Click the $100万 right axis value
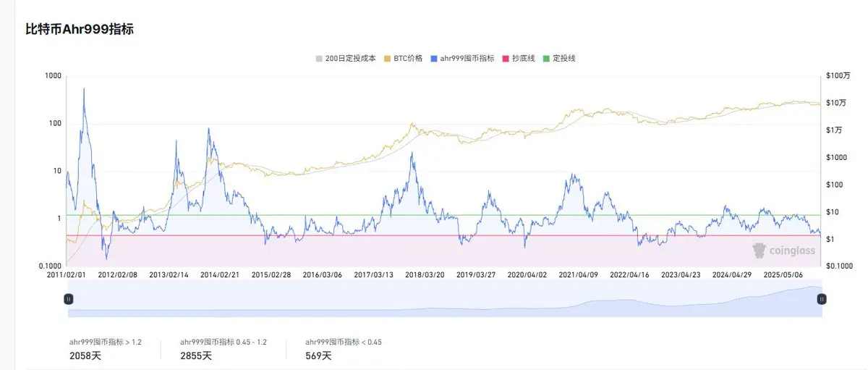868x370 pixels. coord(838,75)
